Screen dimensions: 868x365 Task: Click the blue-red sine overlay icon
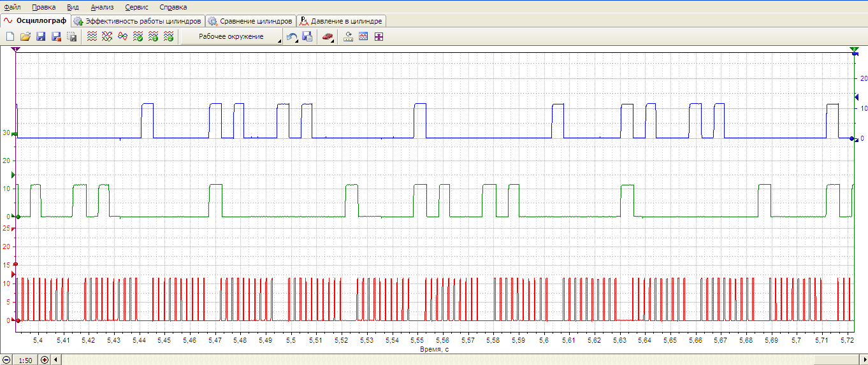122,37
